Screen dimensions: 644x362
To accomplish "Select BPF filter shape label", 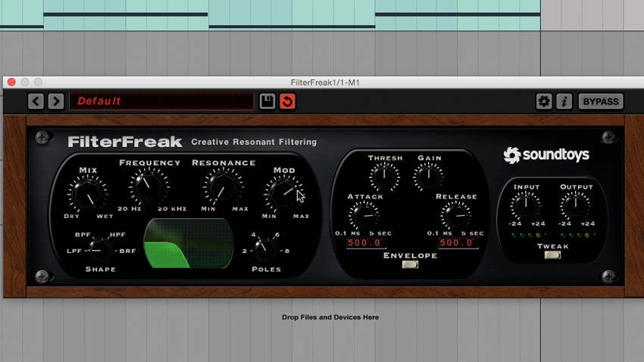I will (x=83, y=235).
